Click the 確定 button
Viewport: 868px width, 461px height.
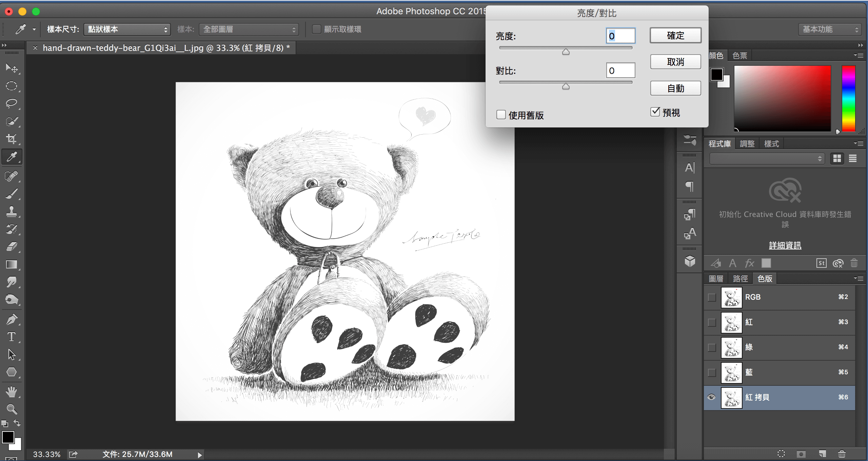point(675,36)
